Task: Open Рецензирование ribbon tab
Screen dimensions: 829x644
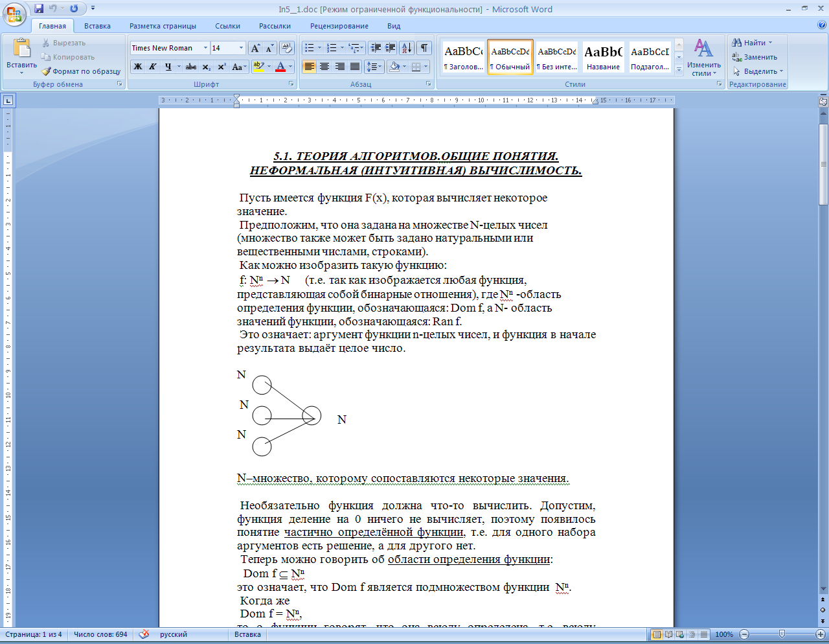Action: coord(339,26)
